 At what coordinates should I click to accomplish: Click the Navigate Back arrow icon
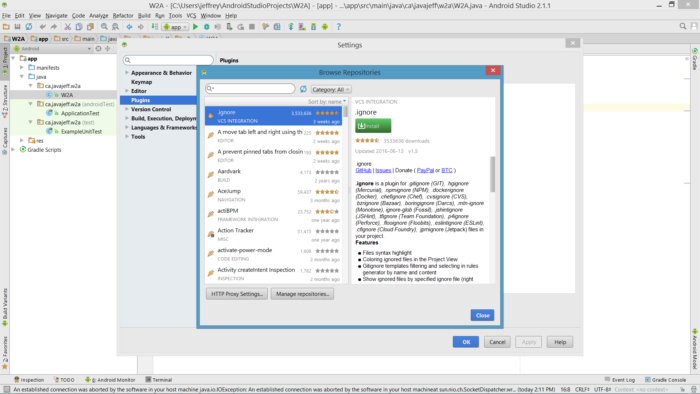(x=129, y=27)
